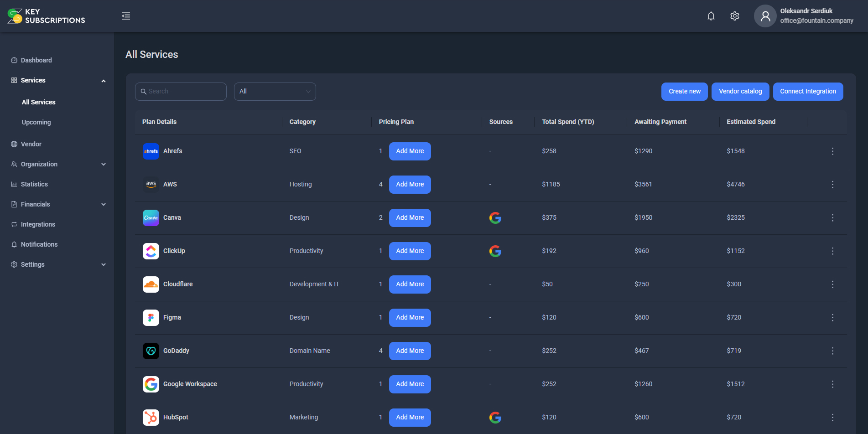Click the $4746 estimated spend value

[x=736, y=184]
